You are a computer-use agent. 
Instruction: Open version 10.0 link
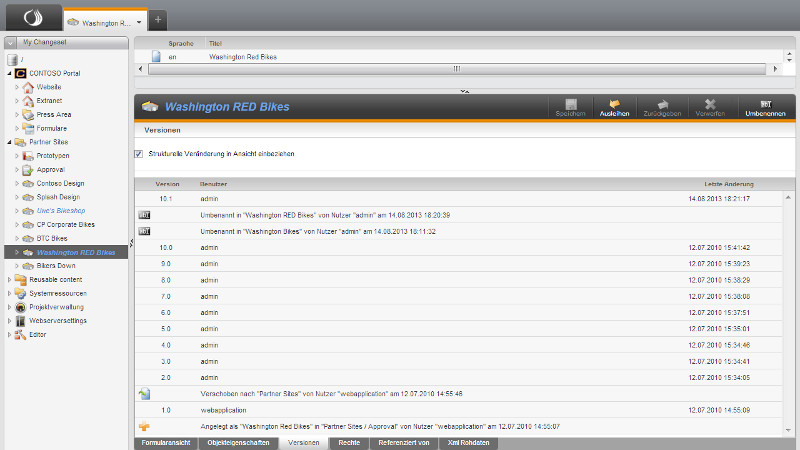pos(166,247)
